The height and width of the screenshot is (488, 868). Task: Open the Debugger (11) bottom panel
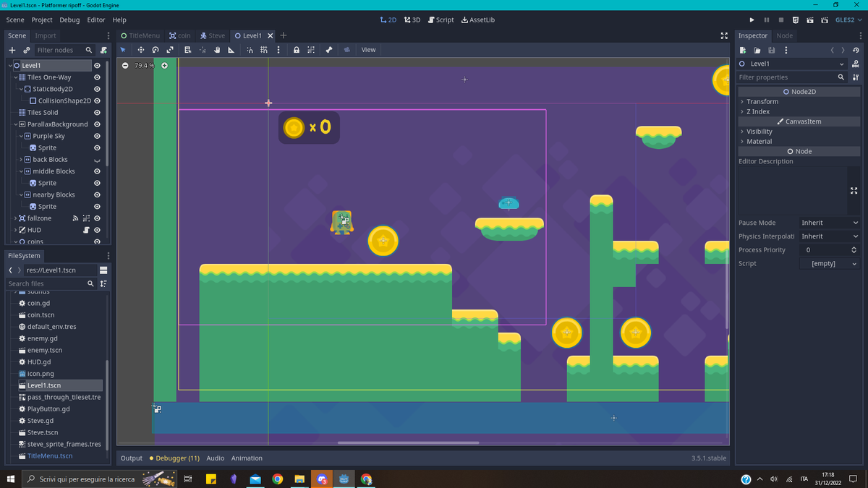pyautogui.click(x=174, y=458)
